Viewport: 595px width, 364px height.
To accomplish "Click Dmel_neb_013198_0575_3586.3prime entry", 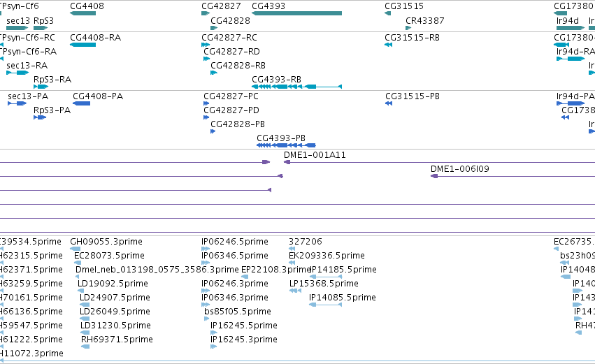I will (x=157, y=270).
